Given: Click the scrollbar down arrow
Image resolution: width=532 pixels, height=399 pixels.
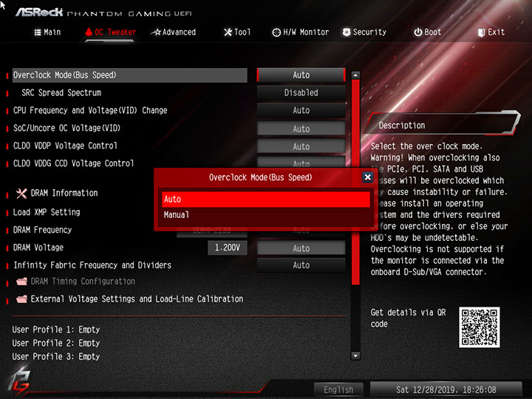Looking at the screenshot, I should click(355, 355).
